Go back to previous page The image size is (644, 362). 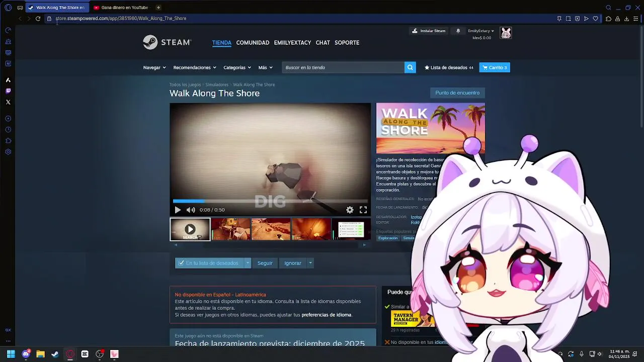(x=20, y=19)
